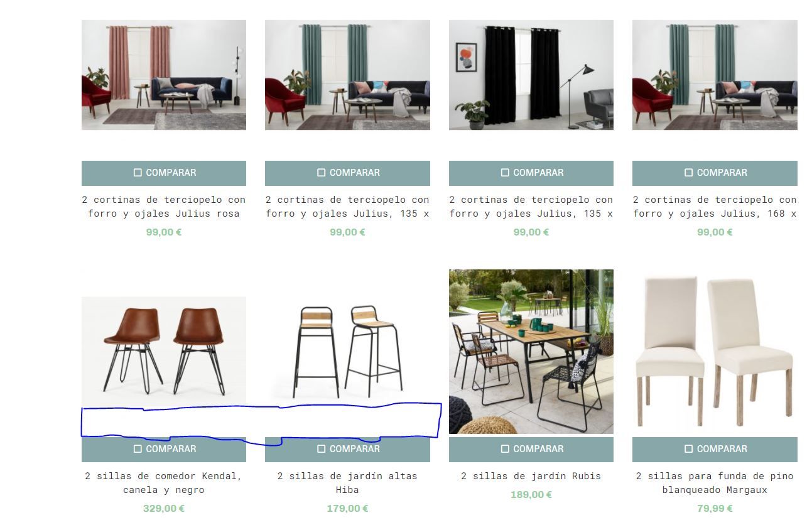Open '2 sillas de jardín altas Hiba' link
The height and width of the screenshot is (525, 812).
(347, 483)
